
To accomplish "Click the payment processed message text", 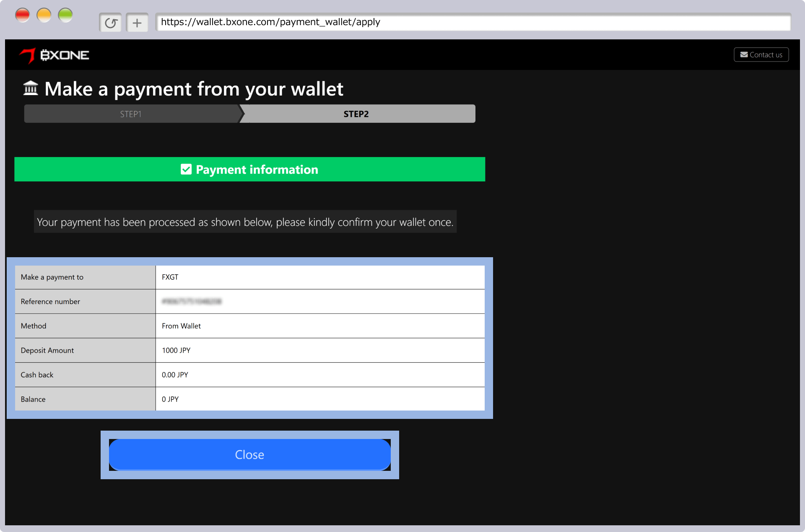I will click(x=245, y=222).
